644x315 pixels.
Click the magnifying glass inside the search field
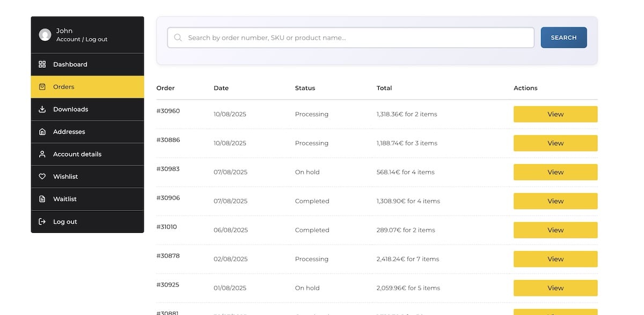(178, 38)
